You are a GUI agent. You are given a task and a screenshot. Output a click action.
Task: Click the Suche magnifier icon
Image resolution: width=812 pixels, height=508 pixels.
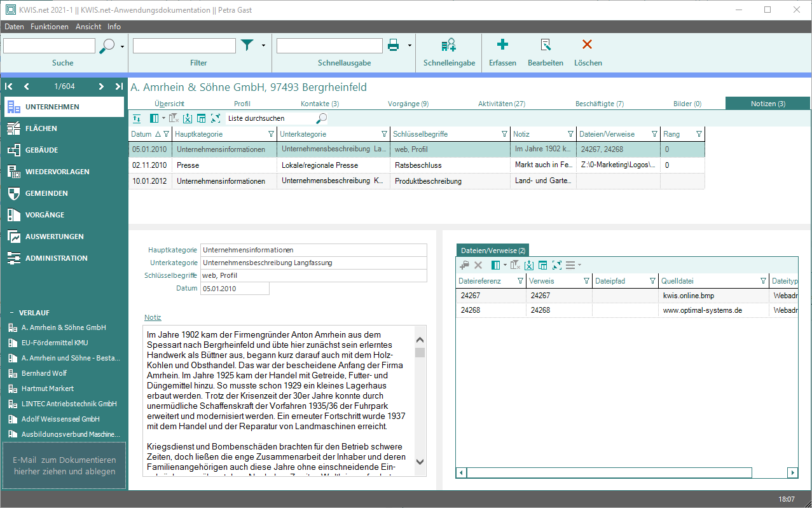pyautogui.click(x=107, y=46)
